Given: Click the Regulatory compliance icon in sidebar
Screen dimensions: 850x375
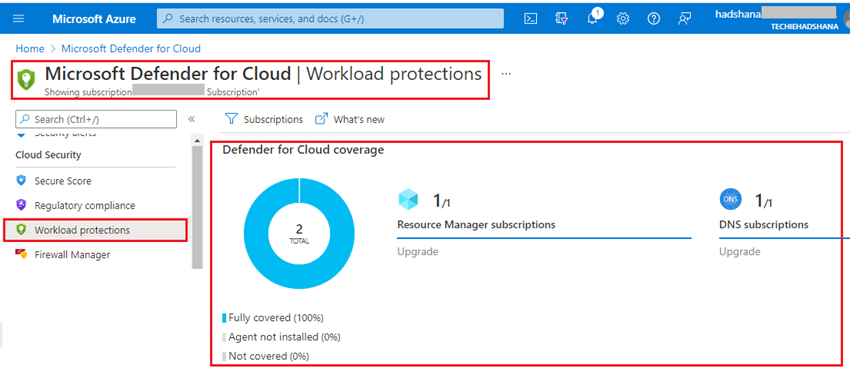Looking at the screenshot, I should (21, 205).
